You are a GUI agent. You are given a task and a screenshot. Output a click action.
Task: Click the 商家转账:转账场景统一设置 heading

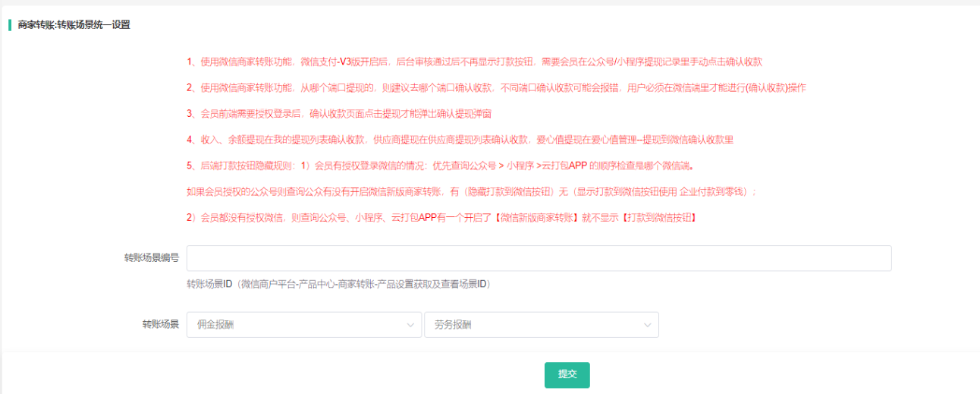click(x=74, y=25)
